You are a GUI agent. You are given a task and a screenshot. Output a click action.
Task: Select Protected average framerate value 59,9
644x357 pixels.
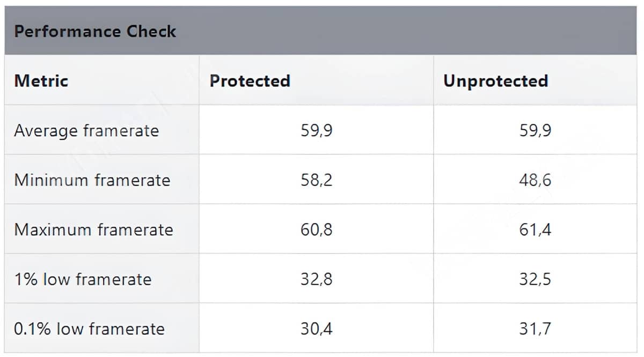pos(316,131)
